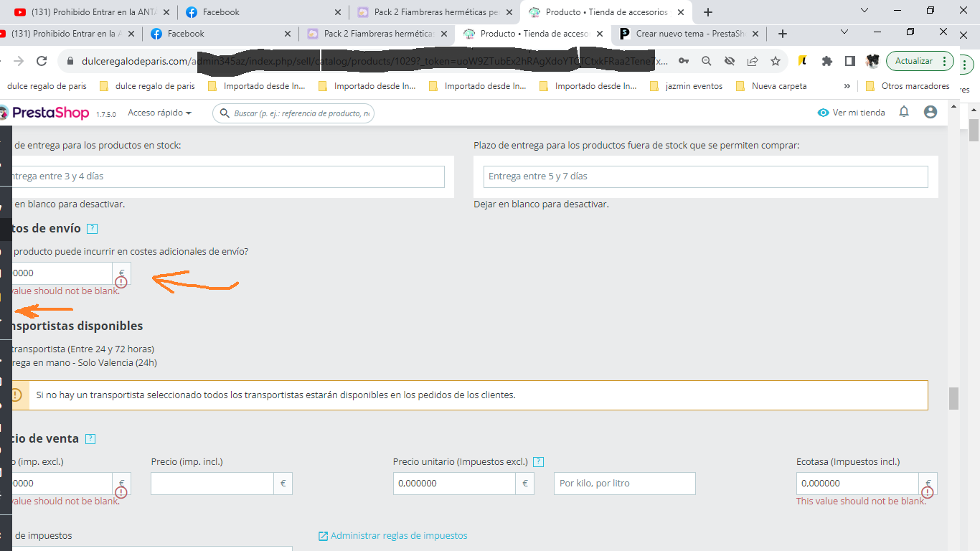The width and height of the screenshot is (980, 551).
Task: Open the saved passwords key icon
Action: click(x=684, y=61)
